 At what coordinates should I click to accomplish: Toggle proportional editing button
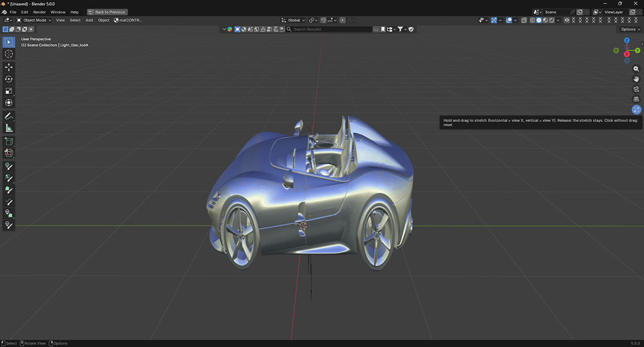click(x=342, y=20)
